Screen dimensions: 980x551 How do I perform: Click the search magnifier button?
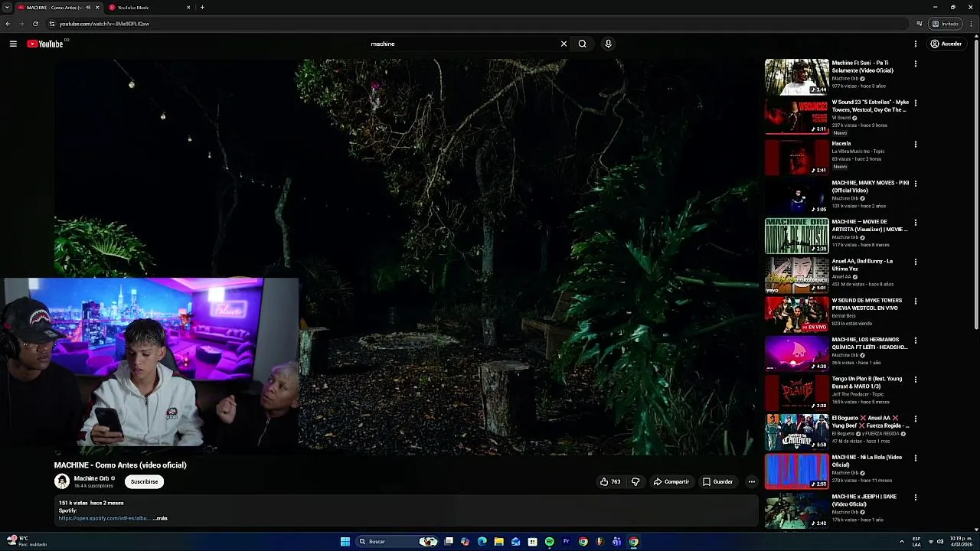click(x=583, y=44)
